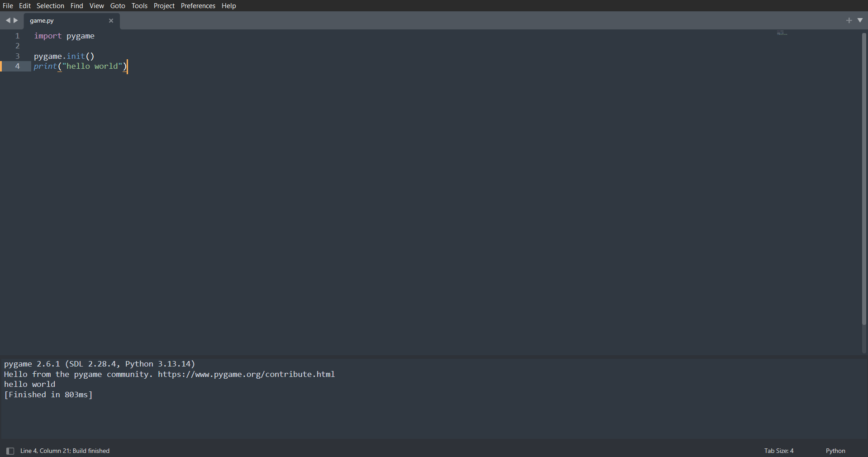Screen dimensions: 868x457
Task: Open the tab list dropdown arrow
Action: (860, 20)
